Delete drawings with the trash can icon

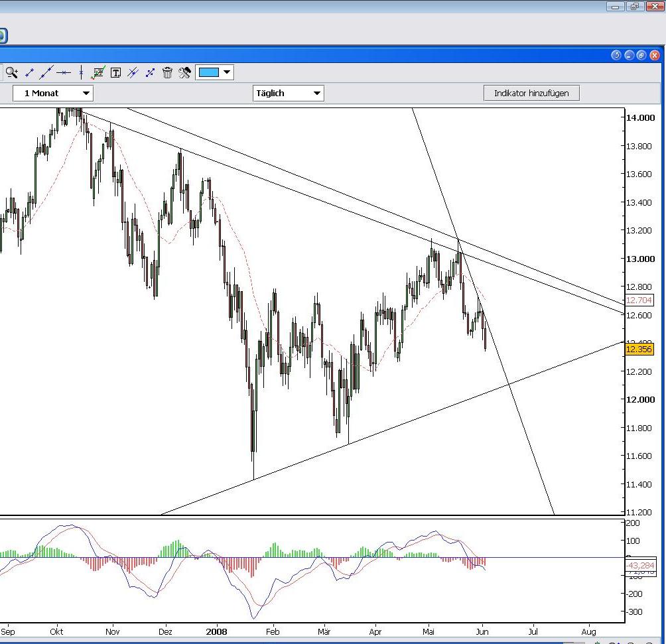(167, 73)
